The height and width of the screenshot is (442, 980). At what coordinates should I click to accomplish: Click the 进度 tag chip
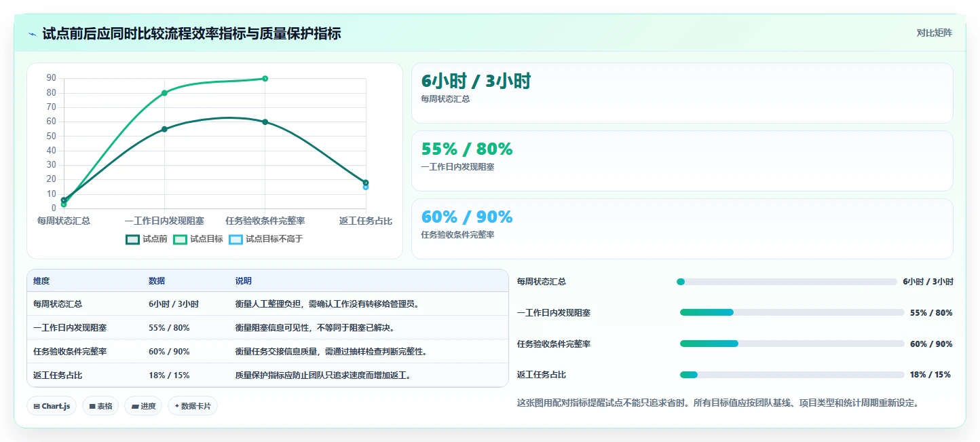click(144, 406)
